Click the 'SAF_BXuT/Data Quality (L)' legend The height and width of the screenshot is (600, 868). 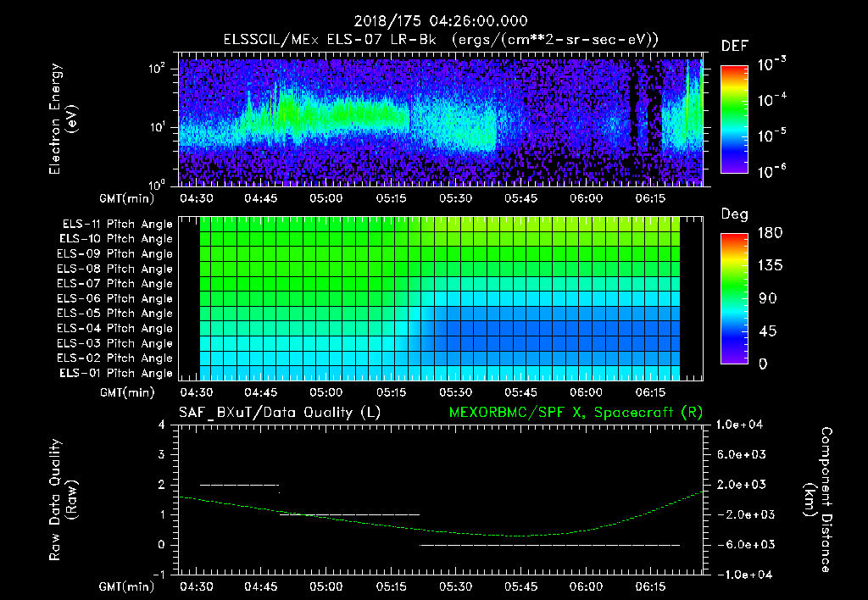(x=280, y=413)
